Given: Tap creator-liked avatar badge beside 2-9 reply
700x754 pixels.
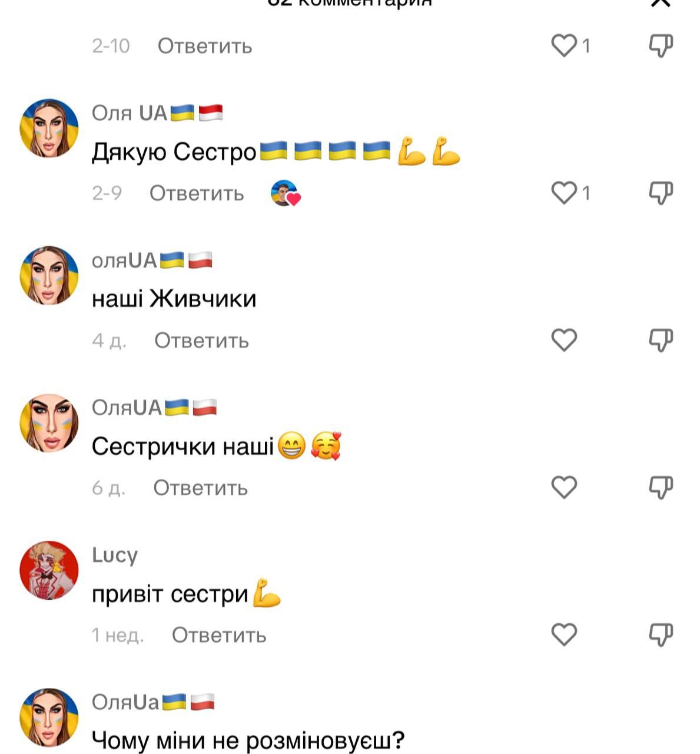Looking at the screenshot, I should point(286,193).
